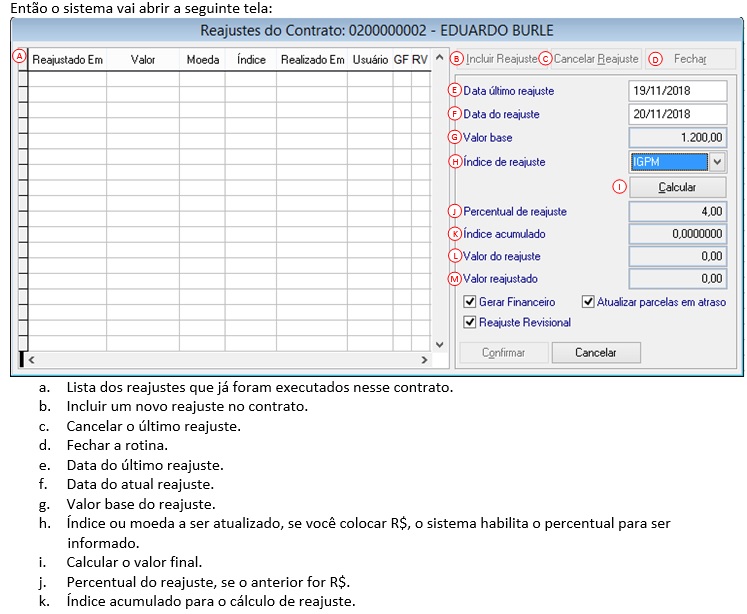
Task: Click the Moeda column header
Action: 202,60
